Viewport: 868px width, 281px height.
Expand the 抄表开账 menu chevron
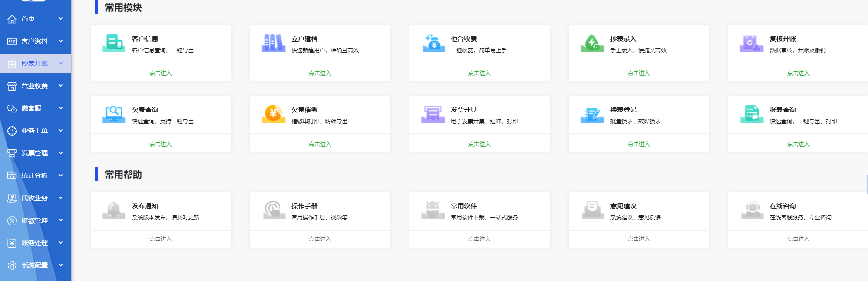click(x=61, y=63)
